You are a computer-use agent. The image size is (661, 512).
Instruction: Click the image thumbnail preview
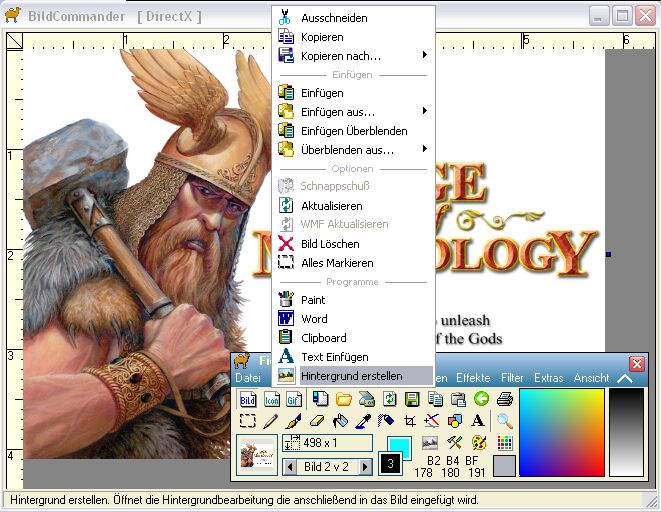pos(257,454)
